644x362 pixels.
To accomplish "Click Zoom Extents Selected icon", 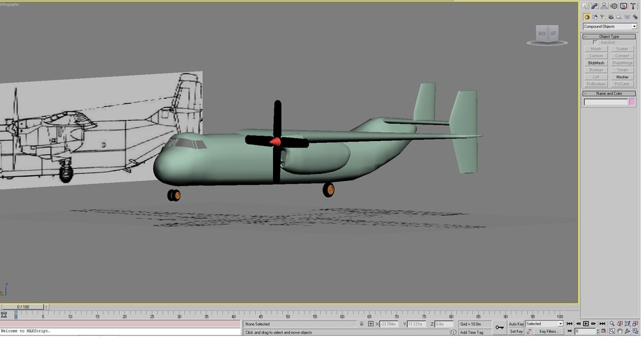I will tap(627, 324).
